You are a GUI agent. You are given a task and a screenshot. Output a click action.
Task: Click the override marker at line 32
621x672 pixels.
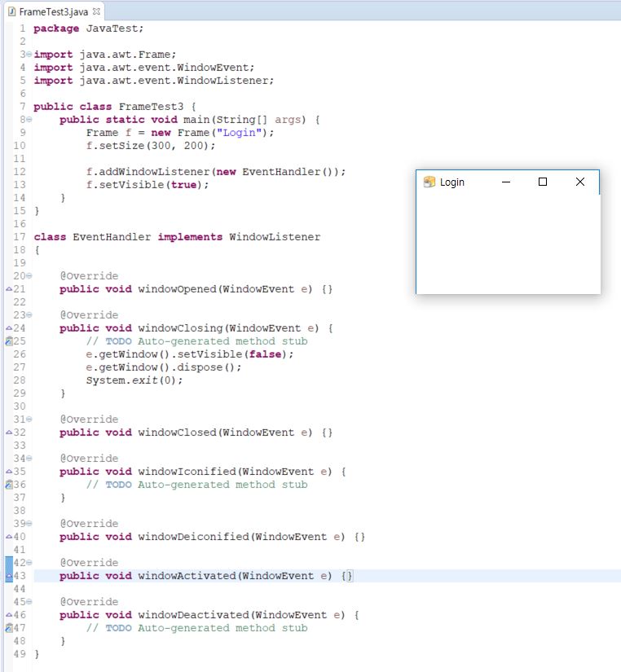pos(9,433)
